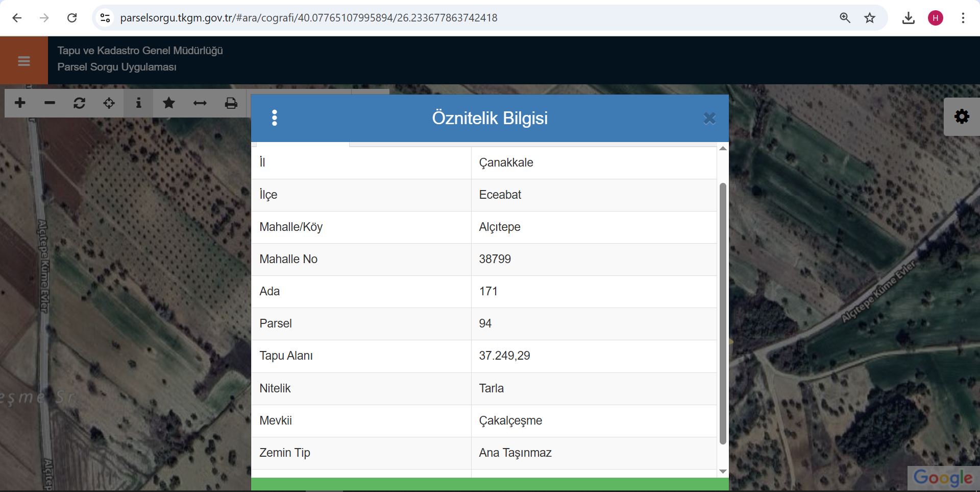Click the Tapu Alanı row label

pyautogui.click(x=286, y=356)
